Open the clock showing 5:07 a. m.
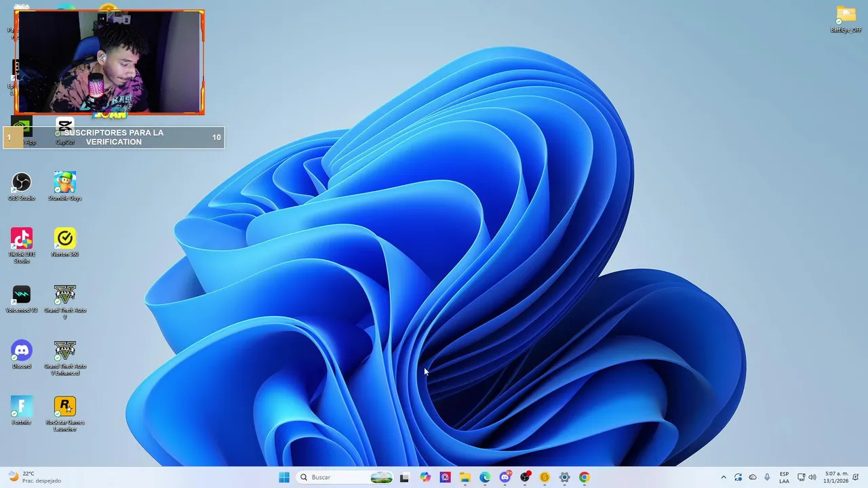This screenshot has width=868, height=488. [x=836, y=477]
